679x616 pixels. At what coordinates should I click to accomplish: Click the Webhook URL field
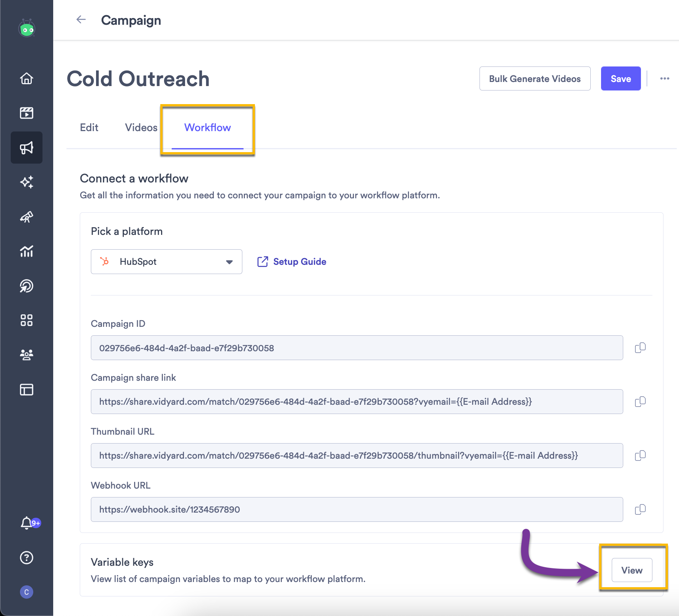coord(357,509)
